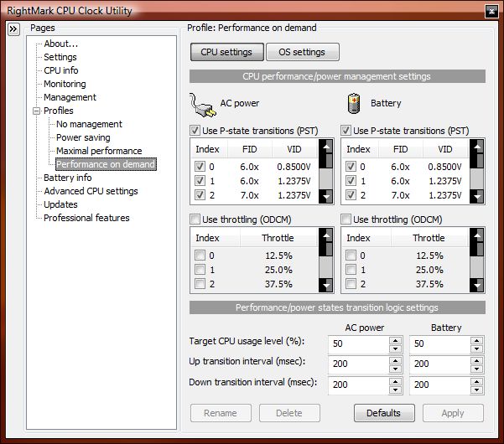Check AC power throttle index 2 (37.5%)
The image size is (504, 444).
[200, 283]
